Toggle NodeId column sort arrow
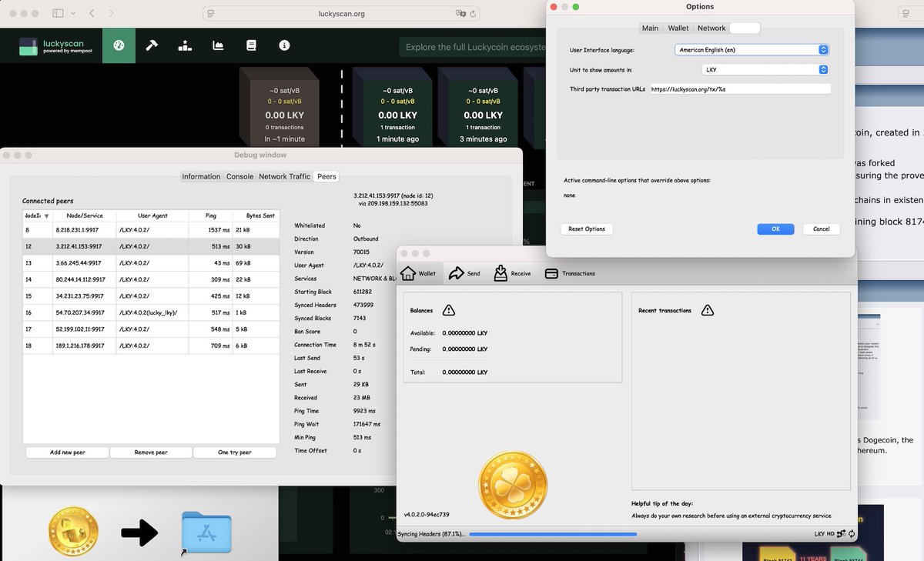The height and width of the screenshot is (561, 924). tap(46, 216)
